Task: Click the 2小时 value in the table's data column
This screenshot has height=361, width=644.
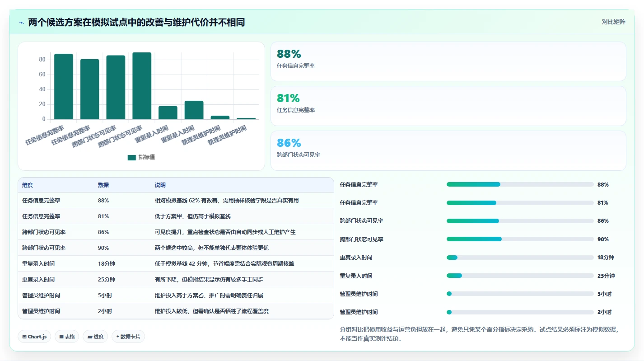Action: (105, 311)
